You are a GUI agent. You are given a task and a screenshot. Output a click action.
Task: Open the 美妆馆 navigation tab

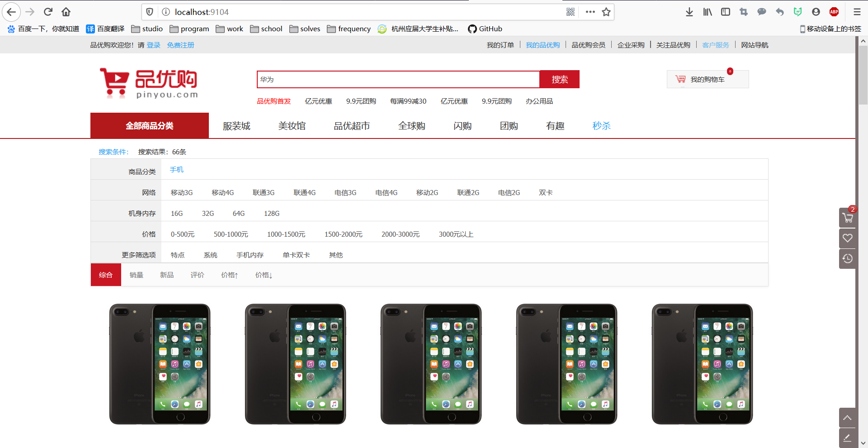[292, 126]
